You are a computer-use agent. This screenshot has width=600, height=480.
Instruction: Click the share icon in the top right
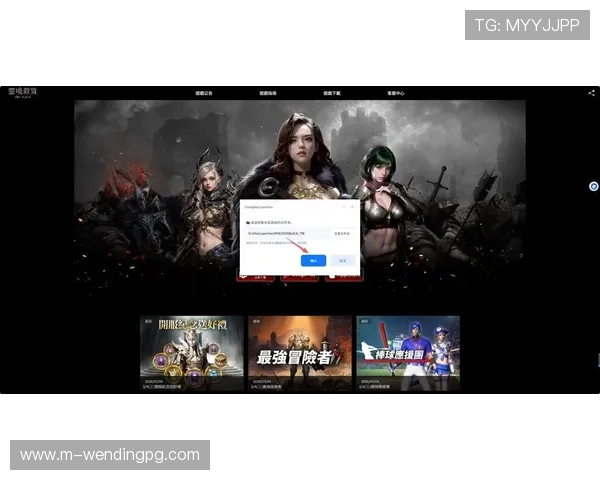pyautogui.click(x=591, y=93)
